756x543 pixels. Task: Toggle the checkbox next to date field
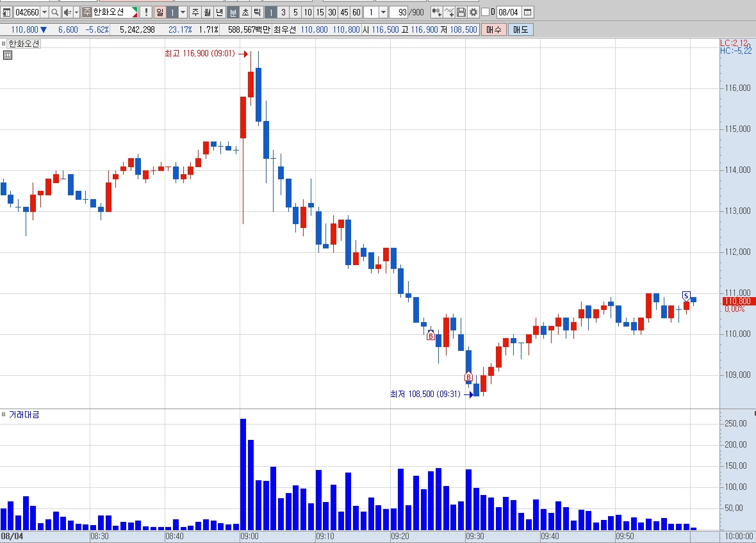point(486,12)
